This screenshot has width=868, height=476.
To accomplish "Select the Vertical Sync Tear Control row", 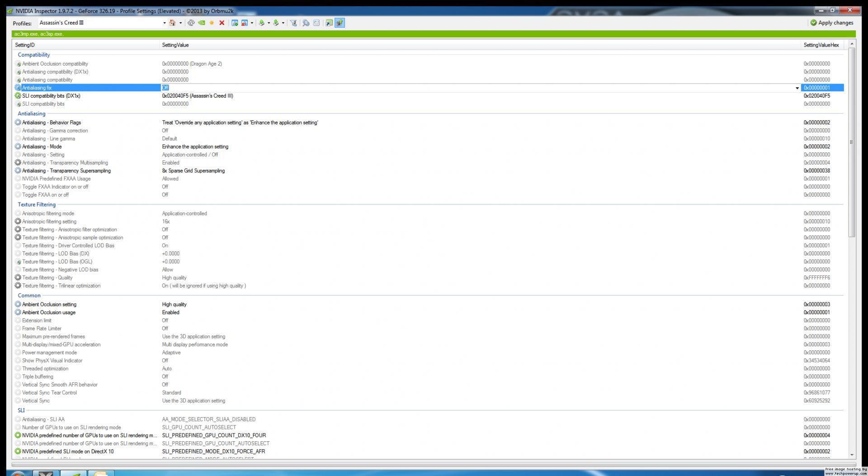I will coord(428,393).
